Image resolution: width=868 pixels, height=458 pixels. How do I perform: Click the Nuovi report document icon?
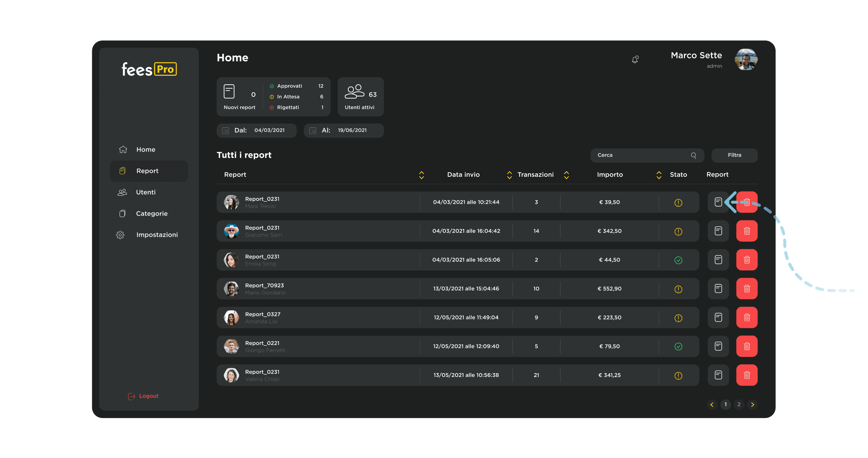(229, 92)
